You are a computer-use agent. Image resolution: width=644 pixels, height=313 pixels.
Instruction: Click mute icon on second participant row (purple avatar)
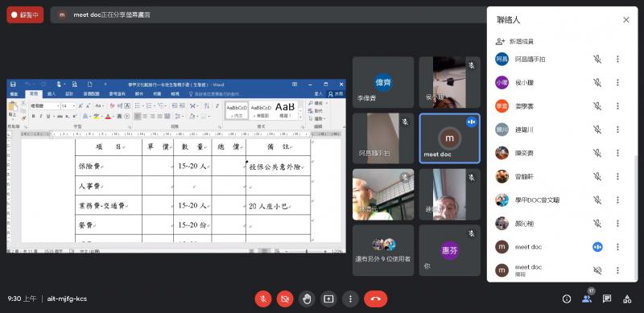pos(597,83)
